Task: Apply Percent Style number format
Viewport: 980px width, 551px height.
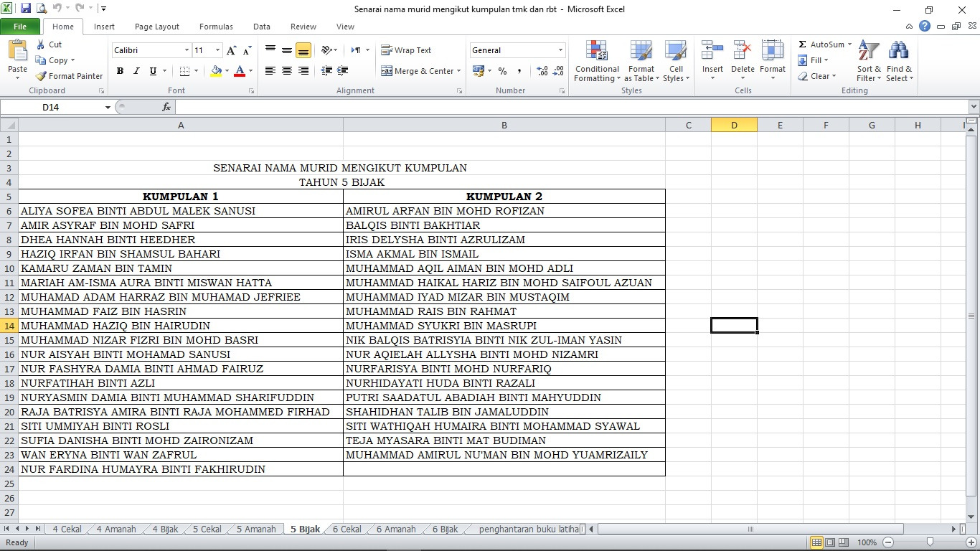Action: pos(502,71)
